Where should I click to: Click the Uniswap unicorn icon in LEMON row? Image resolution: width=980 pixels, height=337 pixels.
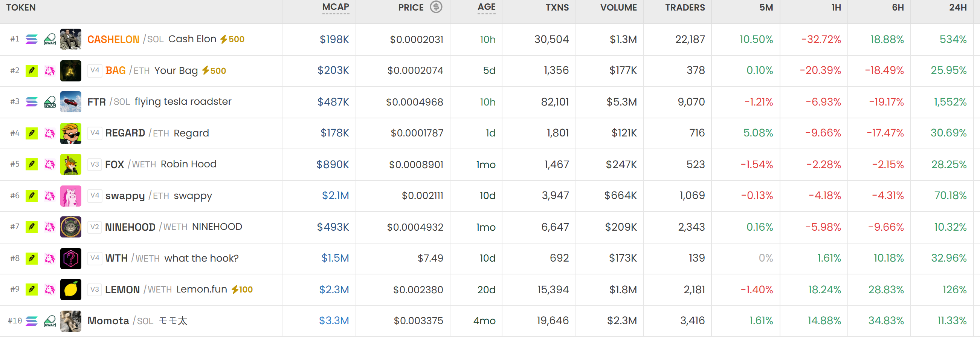(x=50, y=290)
